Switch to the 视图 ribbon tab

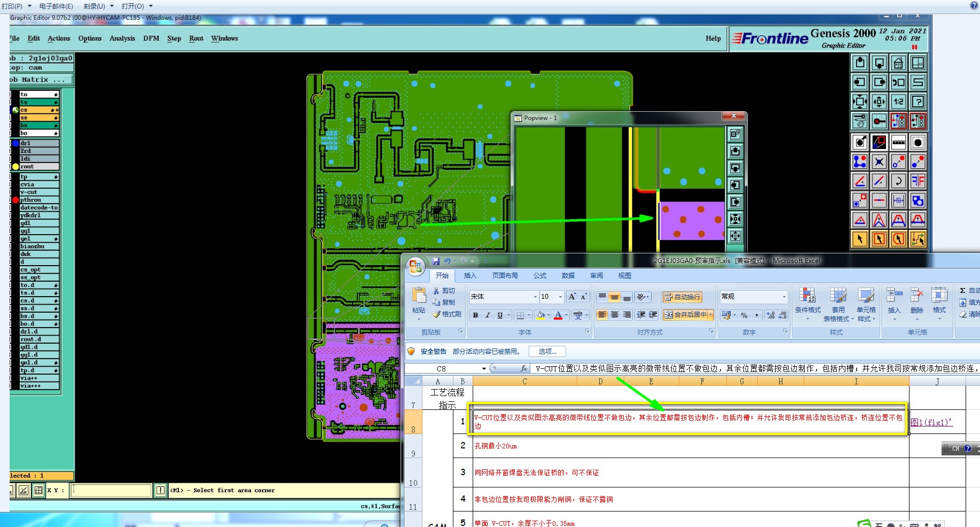624,276
